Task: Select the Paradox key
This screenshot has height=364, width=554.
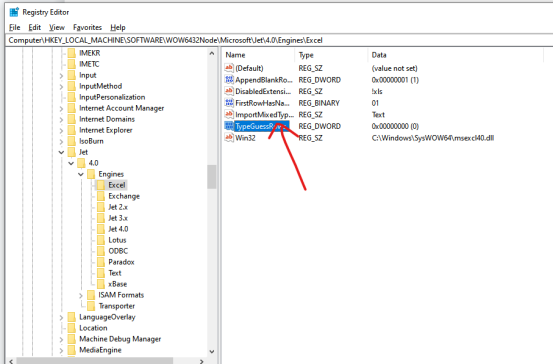Action: coord(121,262)
